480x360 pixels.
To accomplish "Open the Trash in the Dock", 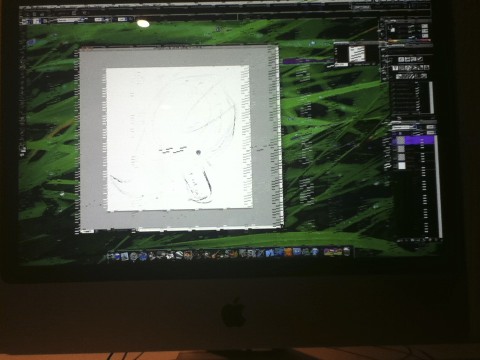I will (346, 252).
